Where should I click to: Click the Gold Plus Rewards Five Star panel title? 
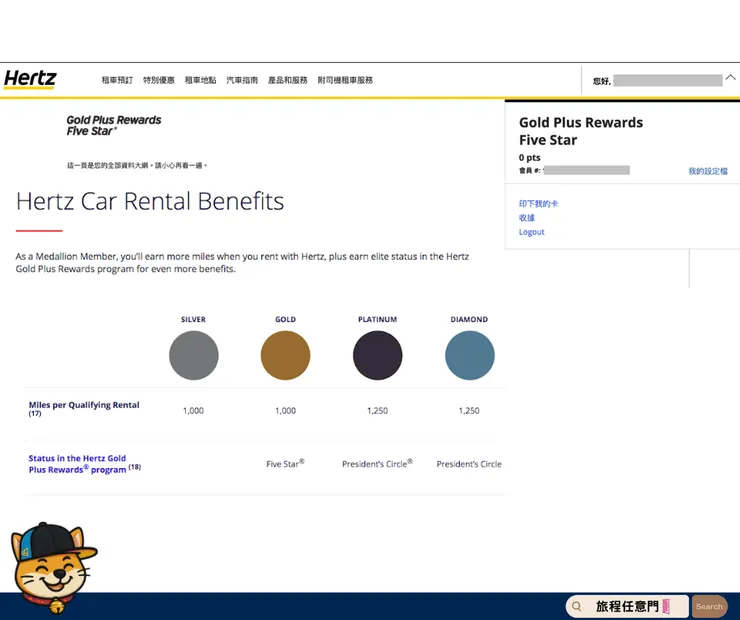(581, 131)
